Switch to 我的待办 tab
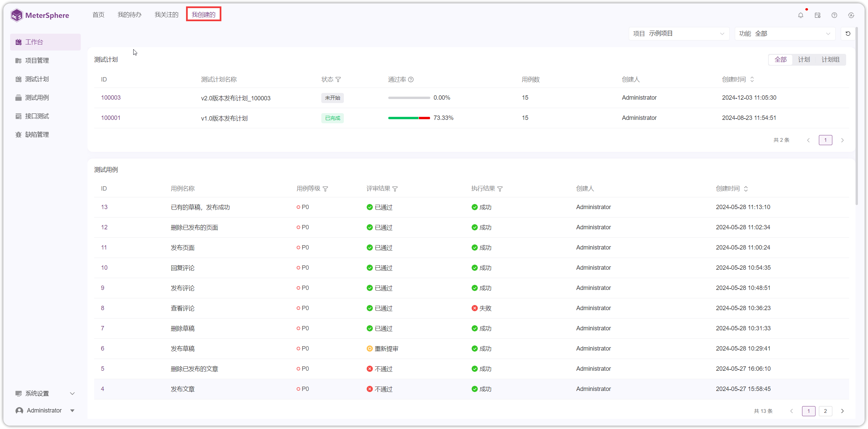868x429 pixels. pos(130,15)
